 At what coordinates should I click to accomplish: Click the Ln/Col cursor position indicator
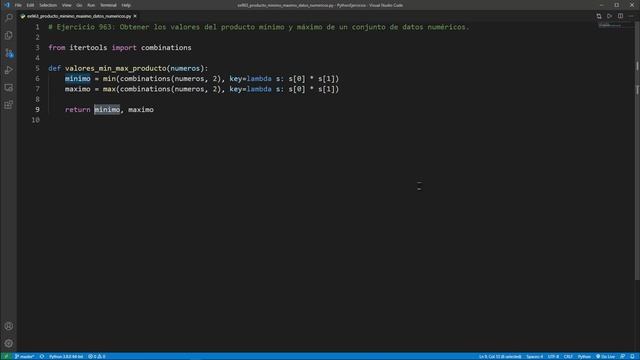pyautogui.click(x=500, y=356)
